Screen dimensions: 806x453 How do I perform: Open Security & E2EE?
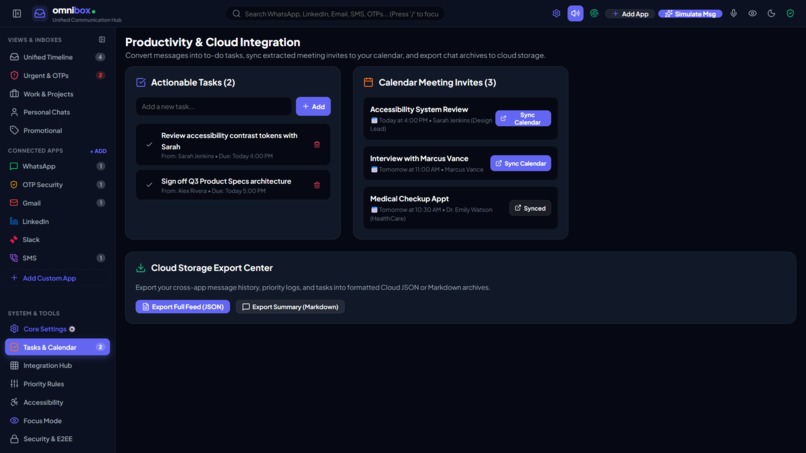(x=57, y=439)
